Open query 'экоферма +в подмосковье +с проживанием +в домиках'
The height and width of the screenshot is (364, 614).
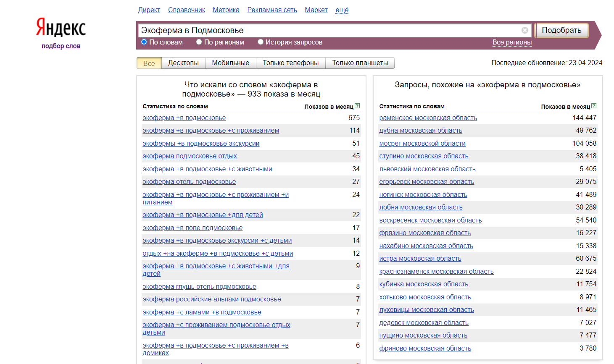tap(216, 349)
